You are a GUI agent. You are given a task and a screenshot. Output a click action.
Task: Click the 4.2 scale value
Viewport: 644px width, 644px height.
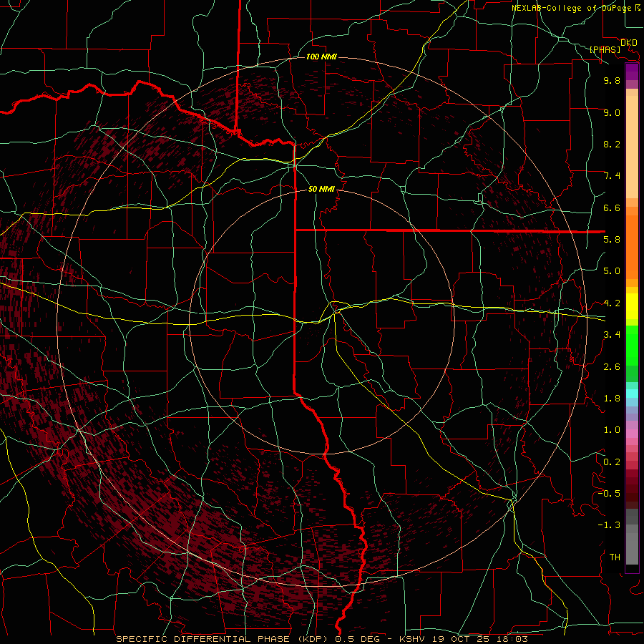coord(612,303)
